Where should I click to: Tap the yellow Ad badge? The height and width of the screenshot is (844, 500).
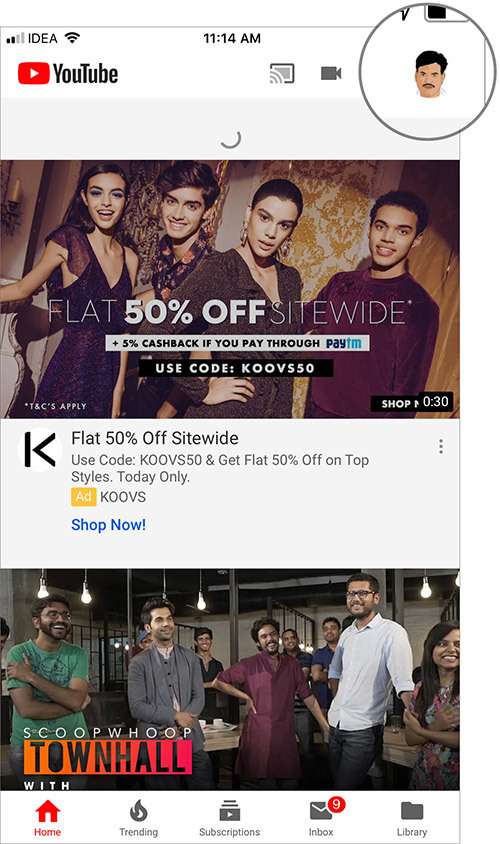coord(83,496)
